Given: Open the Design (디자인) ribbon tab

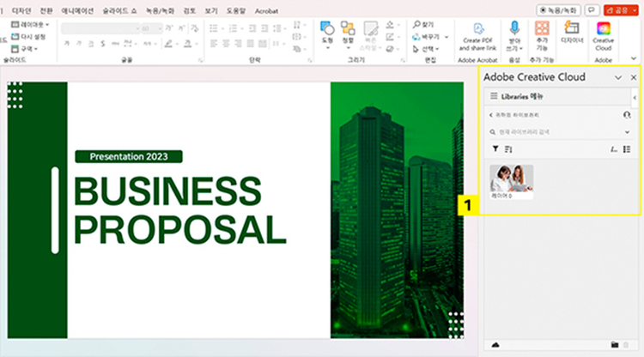Looking at the screenshot, I should (21, 10).
